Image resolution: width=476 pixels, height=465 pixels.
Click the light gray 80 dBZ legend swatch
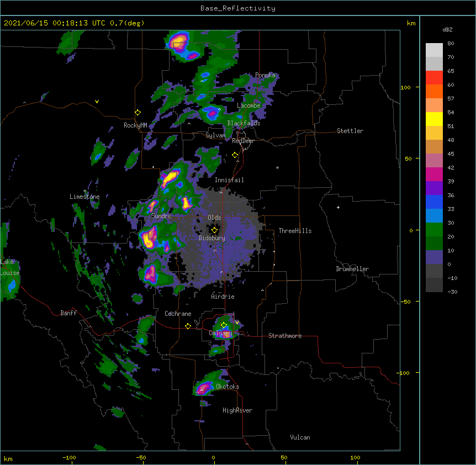[434, 50]
